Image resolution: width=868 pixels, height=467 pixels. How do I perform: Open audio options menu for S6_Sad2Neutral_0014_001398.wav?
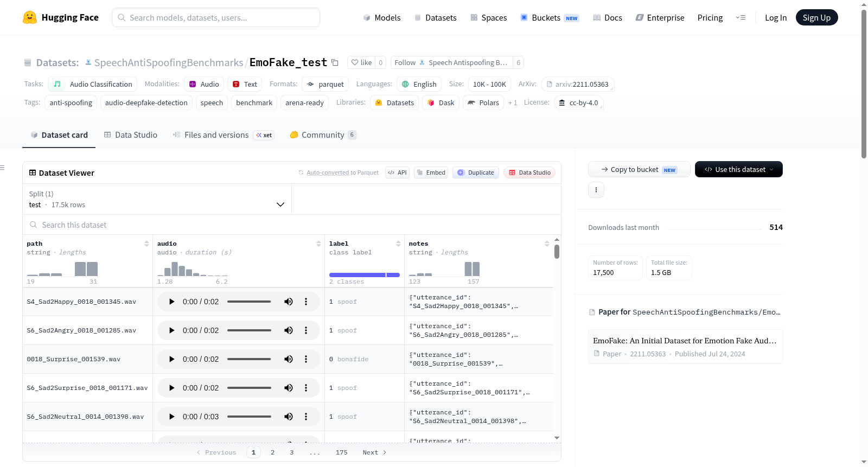click(x=306, y=417)
